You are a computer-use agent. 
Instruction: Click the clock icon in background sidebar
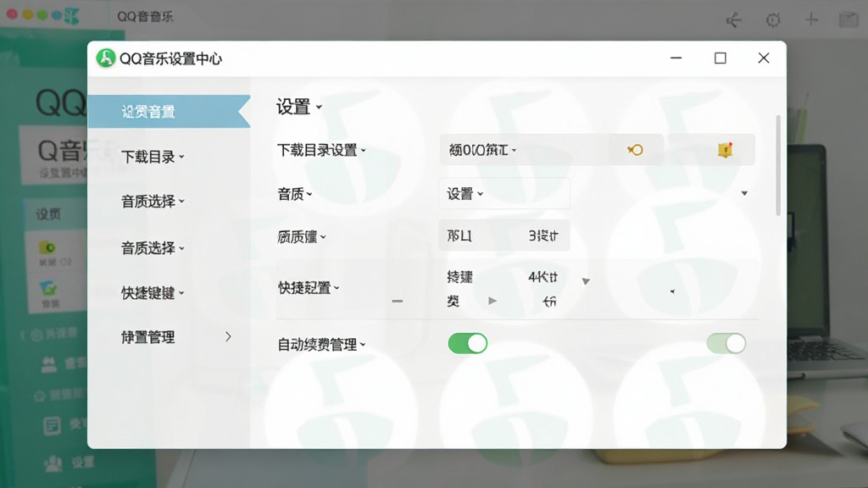[x=36, y=335]
